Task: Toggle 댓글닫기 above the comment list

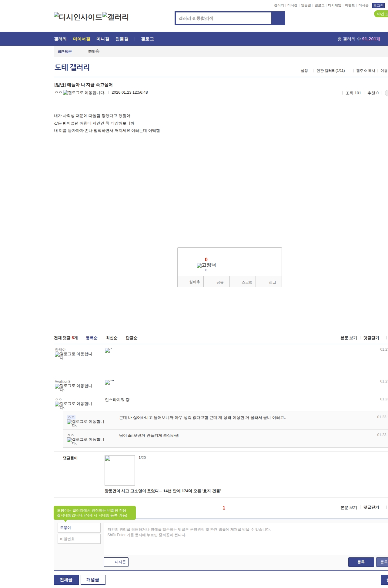Action: pos(371,338)
